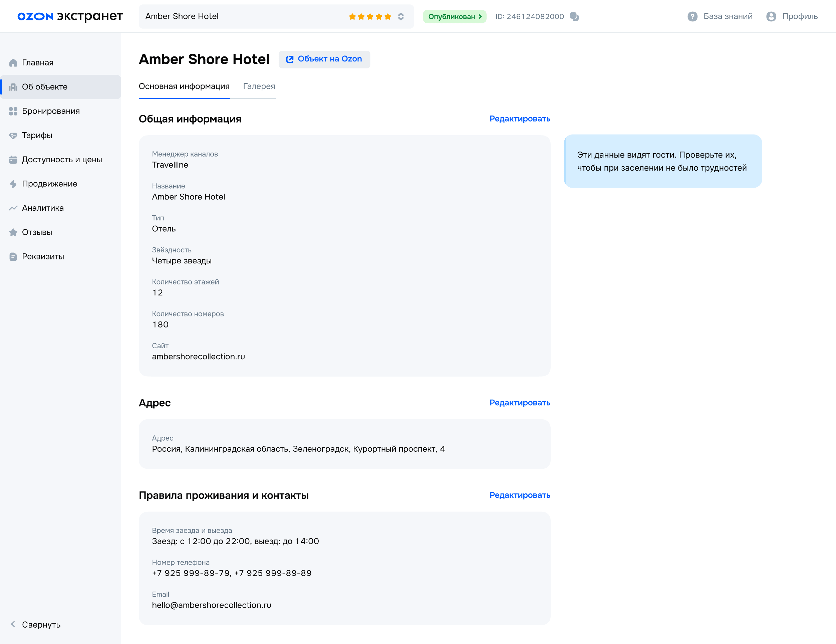Image resolution: width=836 pixels, height=644 pixels.
Task: Open Бронирования via its grid icon
Action: [x=13, y=112]
